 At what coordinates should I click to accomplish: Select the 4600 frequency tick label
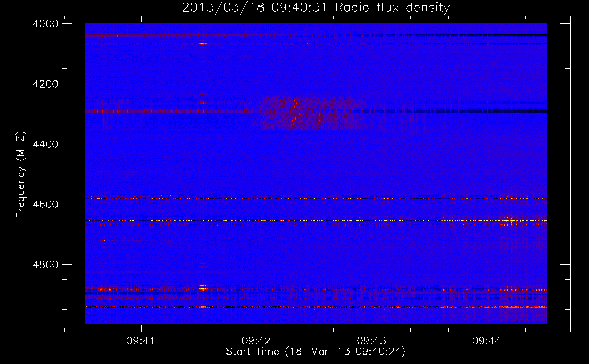pyautogui.click(x=46, y=204)
